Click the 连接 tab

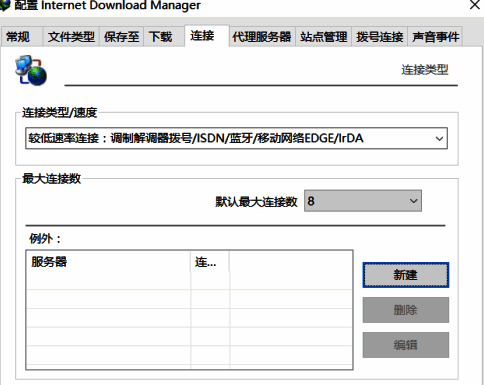click(x=207, y=35)
